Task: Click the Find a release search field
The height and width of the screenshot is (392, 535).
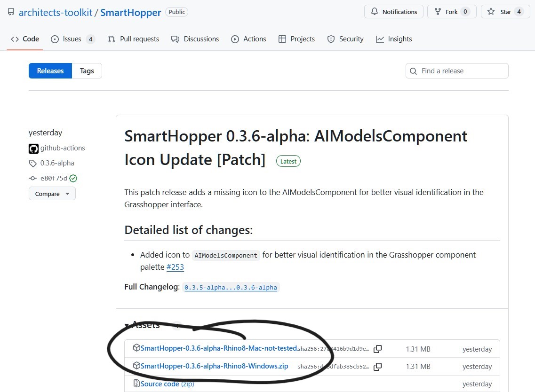Action: click(456, 71)
